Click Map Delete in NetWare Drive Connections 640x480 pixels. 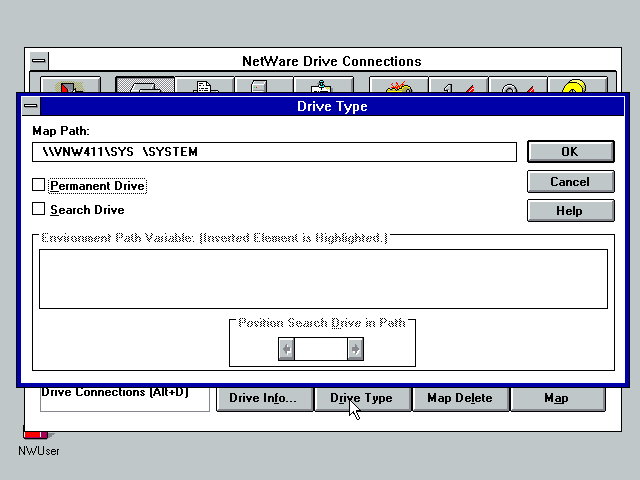tap(460, 398)
